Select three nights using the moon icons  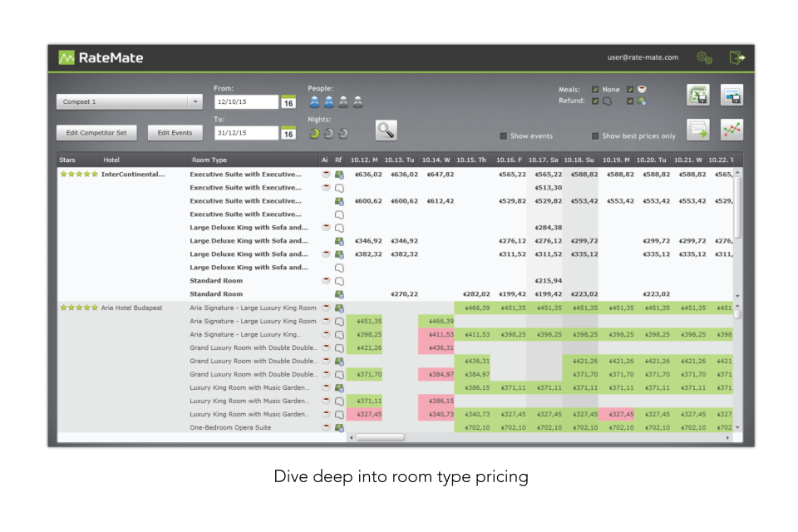(x=343, y=132)
